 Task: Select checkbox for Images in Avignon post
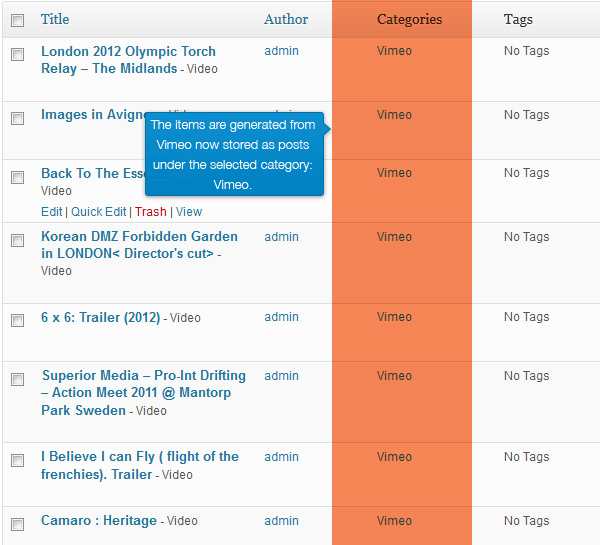click(17, 118)
